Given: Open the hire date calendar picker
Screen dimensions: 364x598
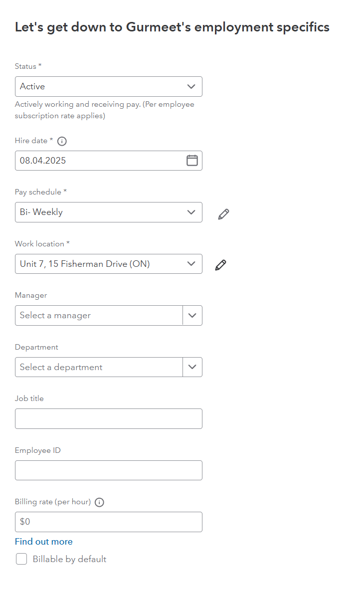Looking at the screenshot, I should coord(192,161).
